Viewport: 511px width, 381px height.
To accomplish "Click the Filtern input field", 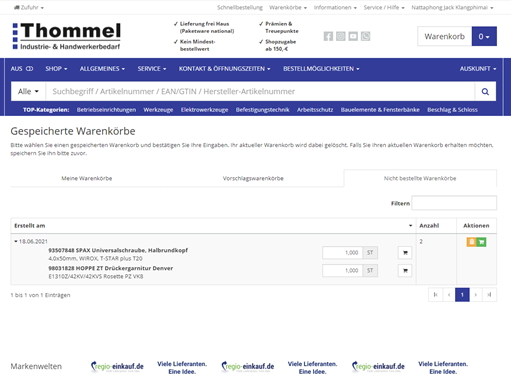I will 454,203.
